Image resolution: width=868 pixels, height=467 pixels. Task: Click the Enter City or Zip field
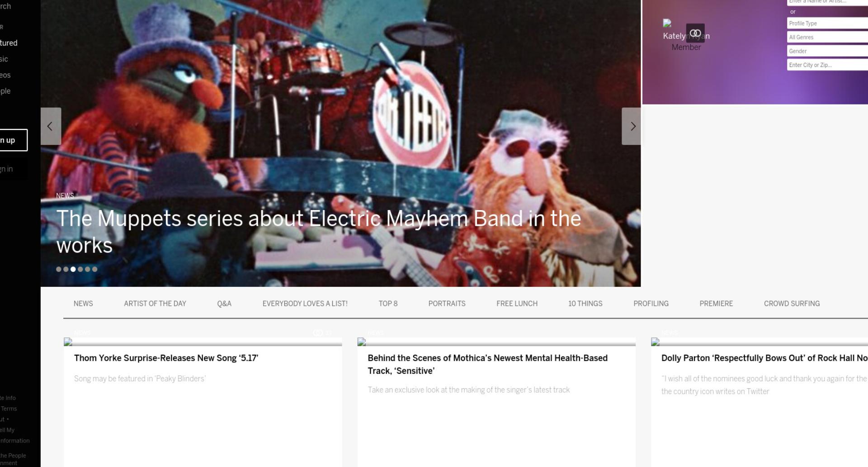point(827,65)
